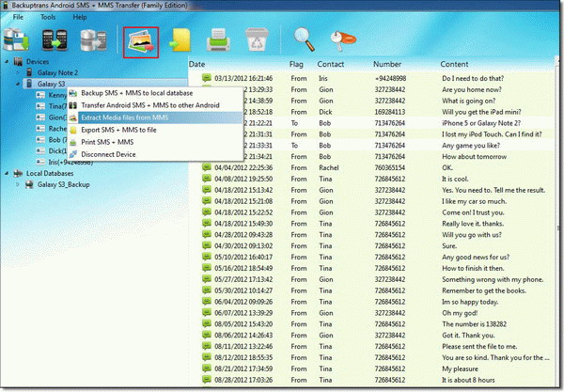Sort by the Contact column header
564x392 pixels.
tap(331, 64)
